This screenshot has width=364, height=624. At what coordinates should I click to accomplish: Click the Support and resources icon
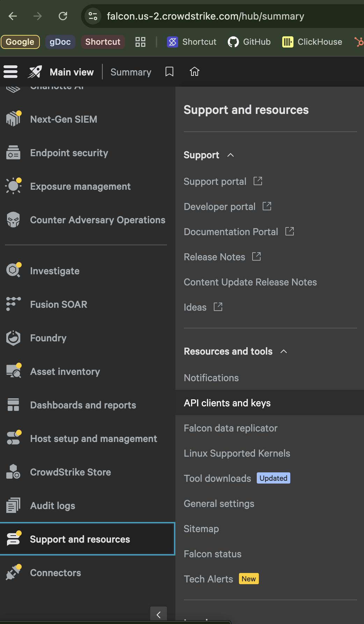[x=14, y=538]
